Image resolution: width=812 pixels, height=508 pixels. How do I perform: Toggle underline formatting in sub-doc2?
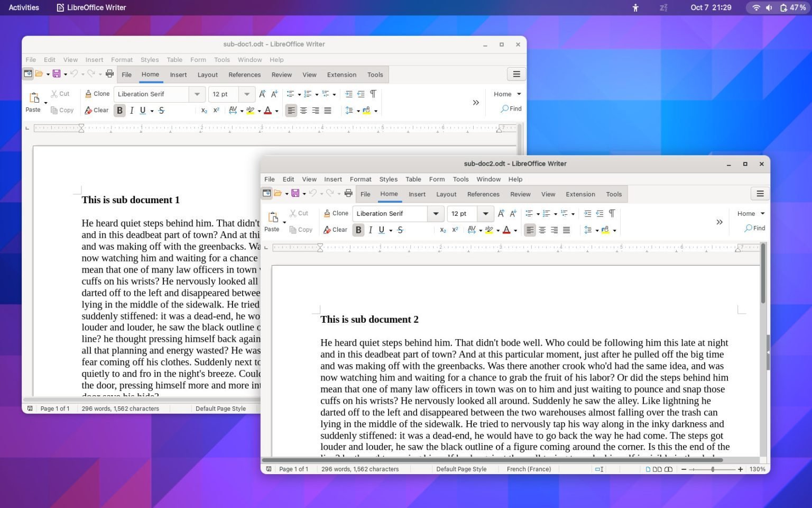click(382, 230)
